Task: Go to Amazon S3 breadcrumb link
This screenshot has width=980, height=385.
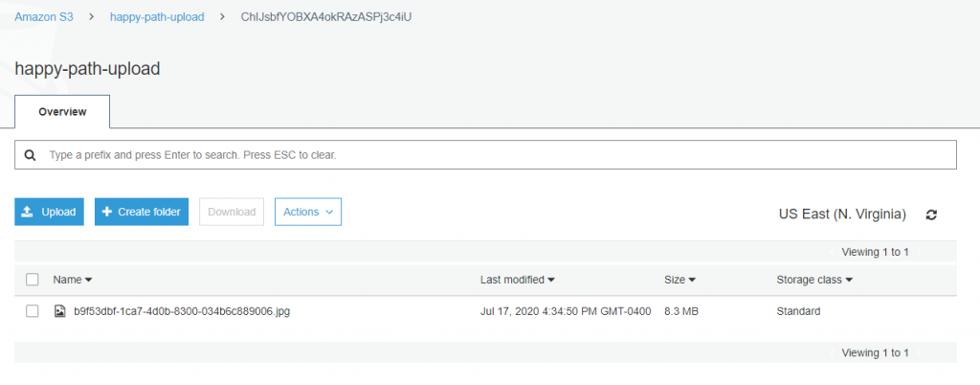Action: coord(44,17)
